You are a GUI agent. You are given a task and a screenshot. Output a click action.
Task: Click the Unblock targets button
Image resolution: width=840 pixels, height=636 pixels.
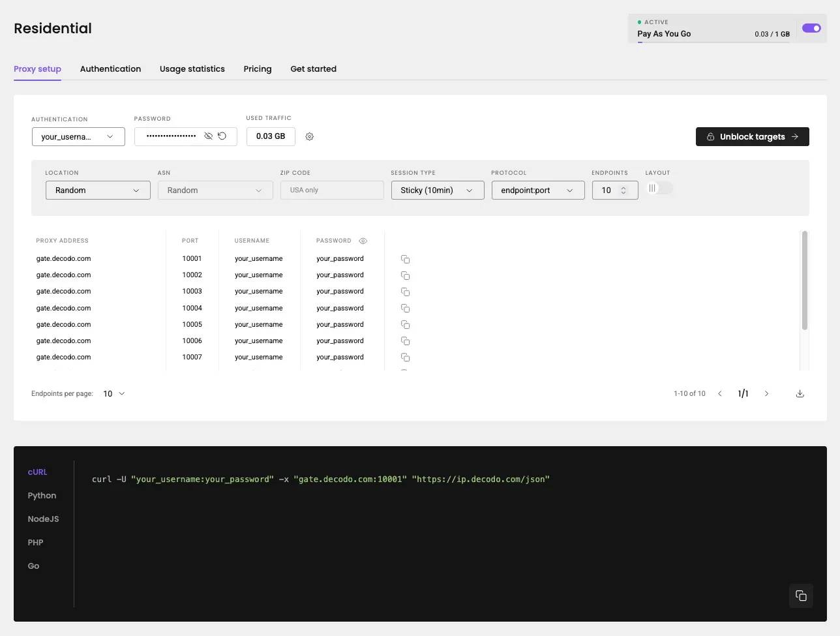point(752,137)
